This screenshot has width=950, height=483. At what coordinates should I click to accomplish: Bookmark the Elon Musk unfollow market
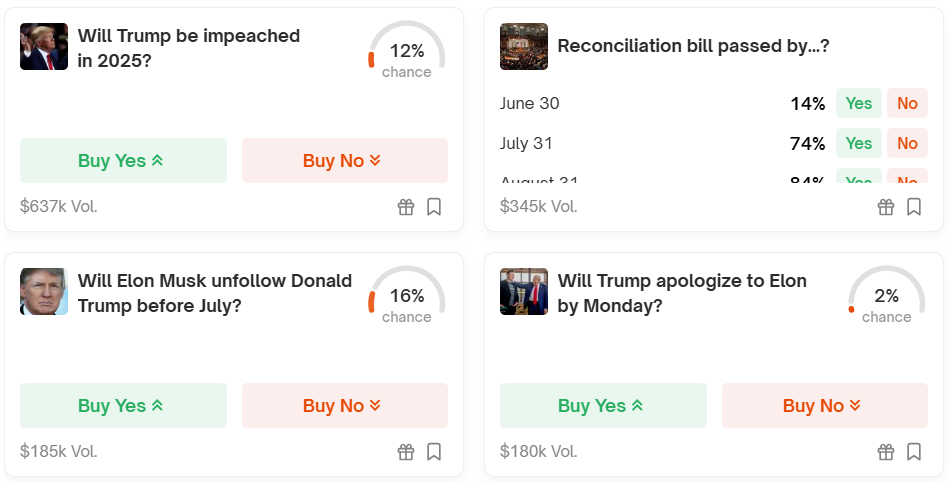click(434, 452)
